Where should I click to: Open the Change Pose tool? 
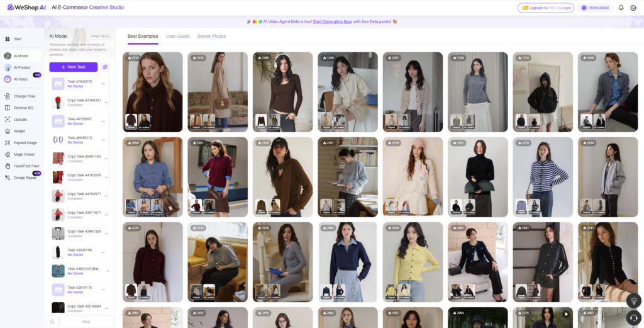point(24,96)
